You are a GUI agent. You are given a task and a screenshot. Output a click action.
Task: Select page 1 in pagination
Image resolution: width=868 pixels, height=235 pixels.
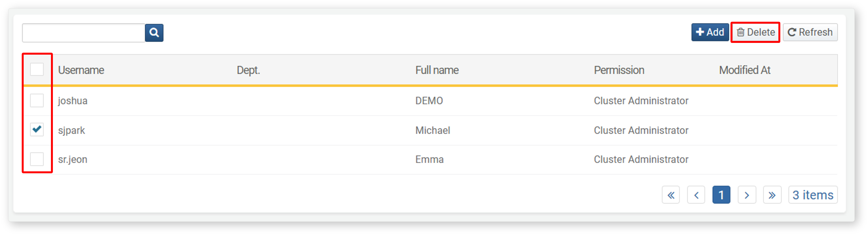click(x=721, y=195)
